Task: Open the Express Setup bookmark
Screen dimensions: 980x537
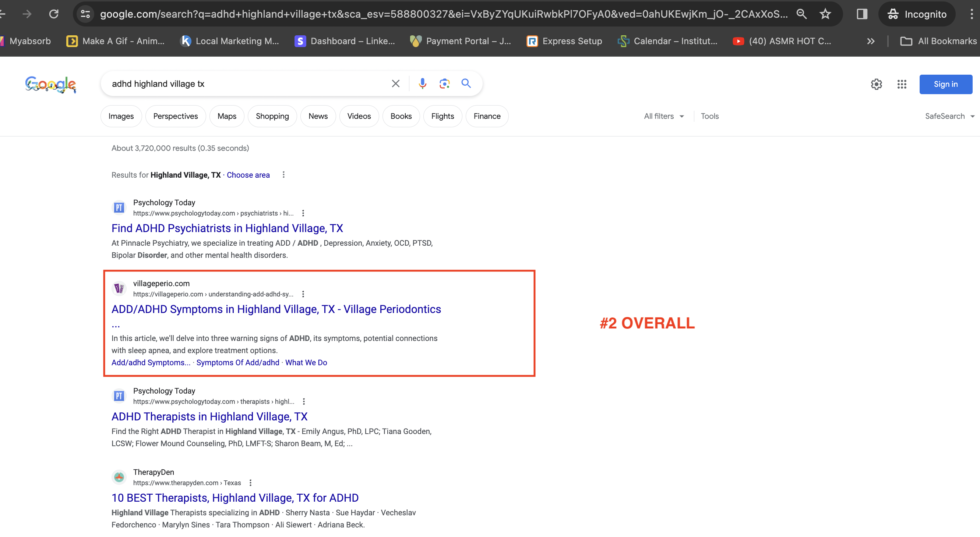Action: pyautogui.click(x=564, y=41)
